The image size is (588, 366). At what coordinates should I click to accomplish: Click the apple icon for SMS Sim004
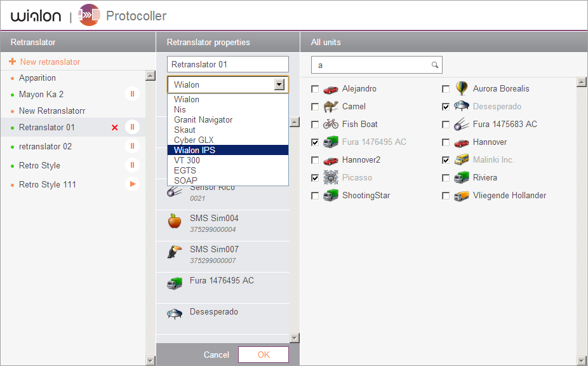[175, 221]
